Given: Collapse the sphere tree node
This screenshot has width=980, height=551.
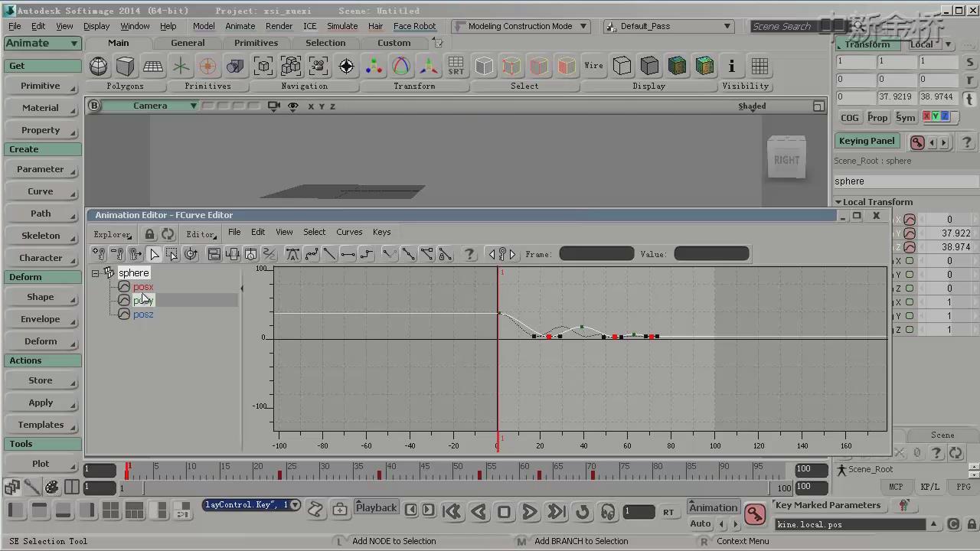Looking at the screenshot, I should [x=96, y=273].
